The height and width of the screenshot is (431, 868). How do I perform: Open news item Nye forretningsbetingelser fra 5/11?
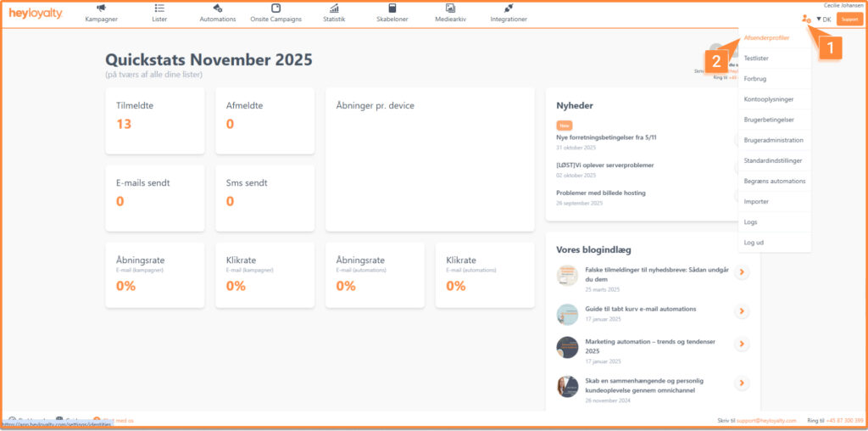(x=606, y=137)
